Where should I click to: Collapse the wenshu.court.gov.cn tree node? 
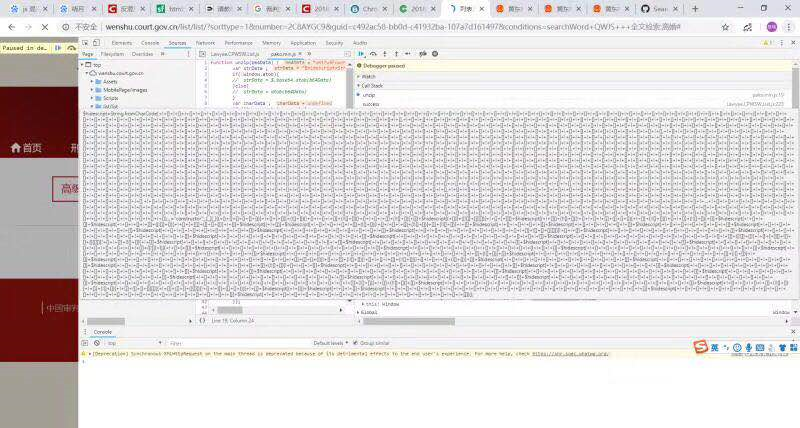click(x=87, y=73)
